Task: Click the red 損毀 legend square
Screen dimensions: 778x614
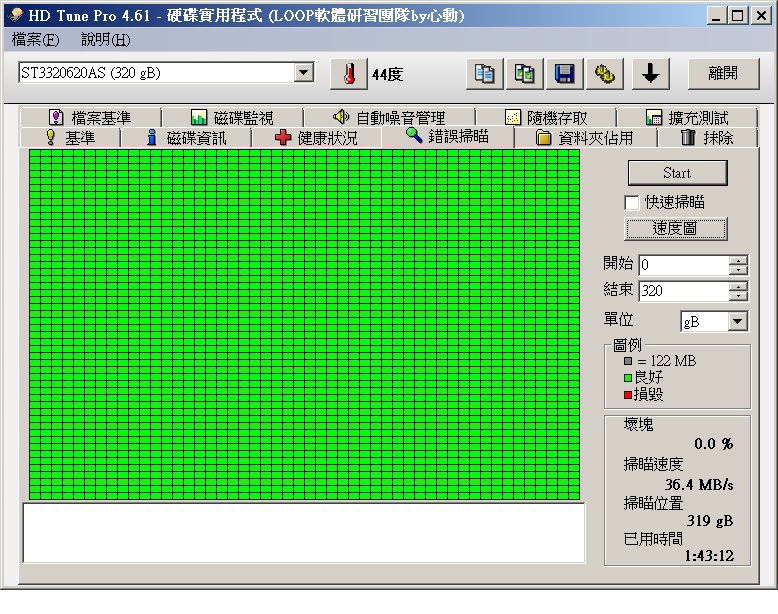Action: point(628,395)
